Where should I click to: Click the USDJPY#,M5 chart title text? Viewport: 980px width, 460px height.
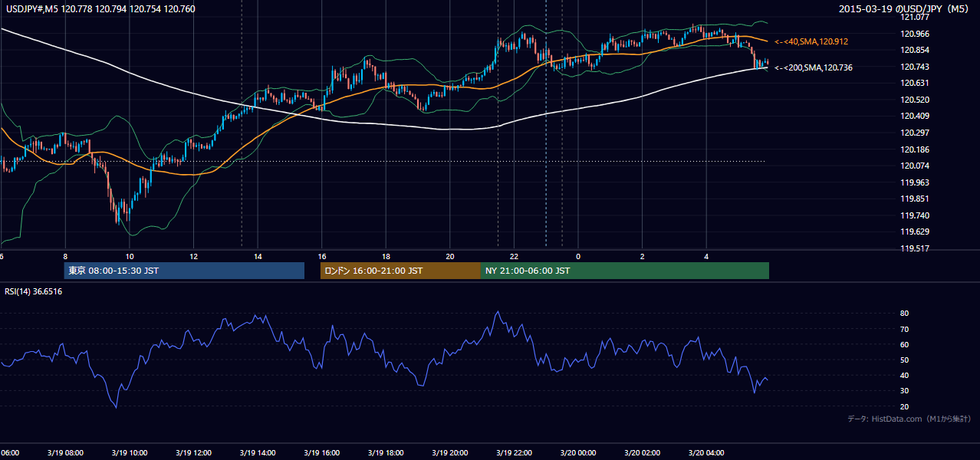(99, 9)
